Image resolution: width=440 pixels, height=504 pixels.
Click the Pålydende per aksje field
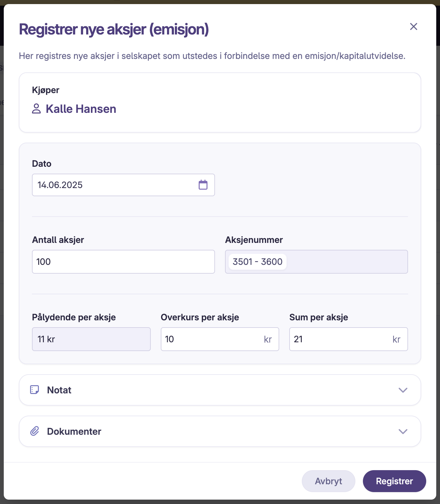[91, 339]
